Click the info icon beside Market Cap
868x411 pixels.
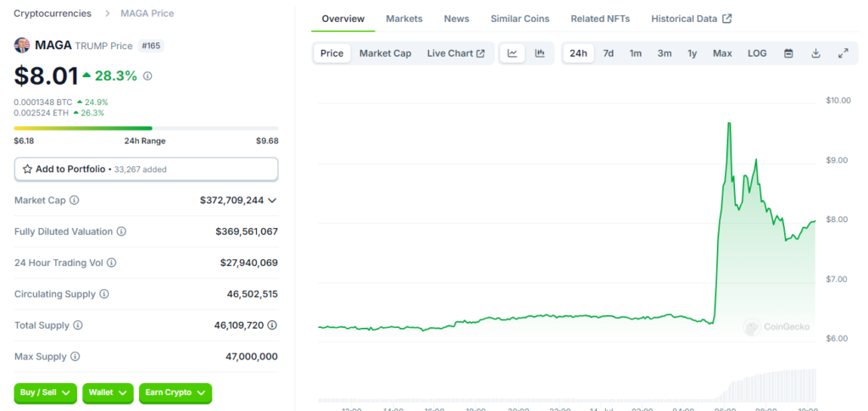pos(74,201)
